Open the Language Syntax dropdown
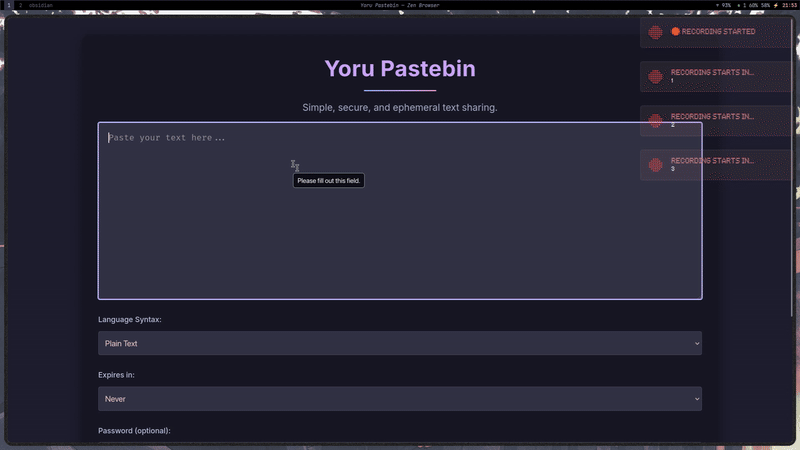 pos(400,343)
